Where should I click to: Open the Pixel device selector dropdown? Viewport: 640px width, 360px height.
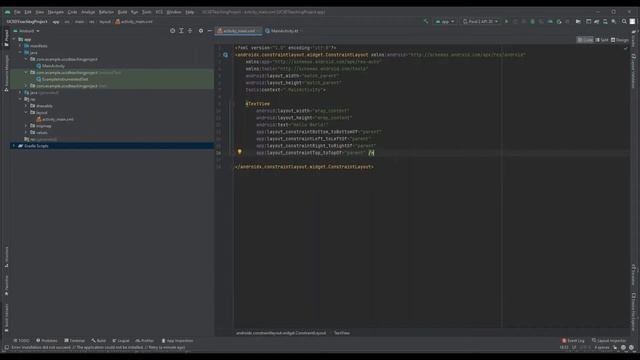480,21
